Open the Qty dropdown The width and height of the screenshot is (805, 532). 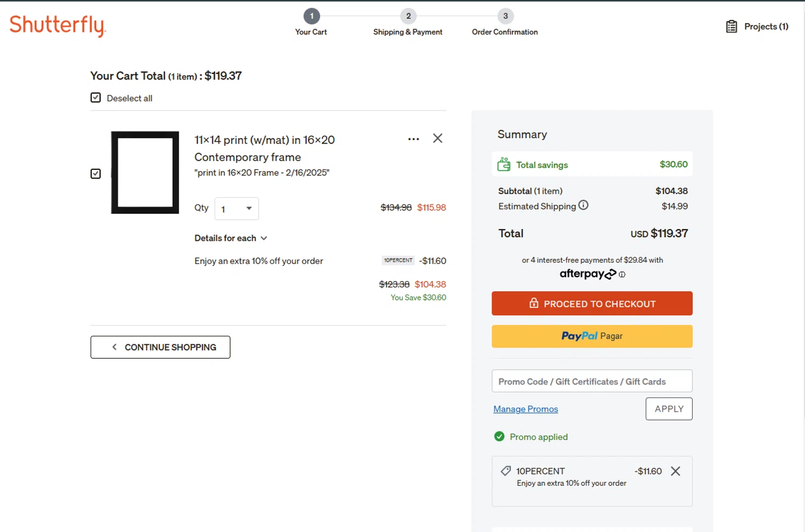pyautogui.click(x=237, y=209)
